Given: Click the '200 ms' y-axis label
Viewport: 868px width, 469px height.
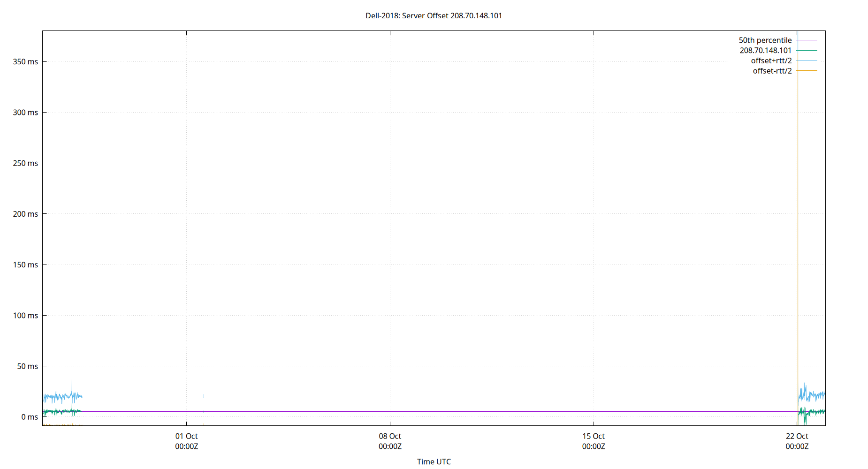Looking at the screenshot, I should coord(25,214).
